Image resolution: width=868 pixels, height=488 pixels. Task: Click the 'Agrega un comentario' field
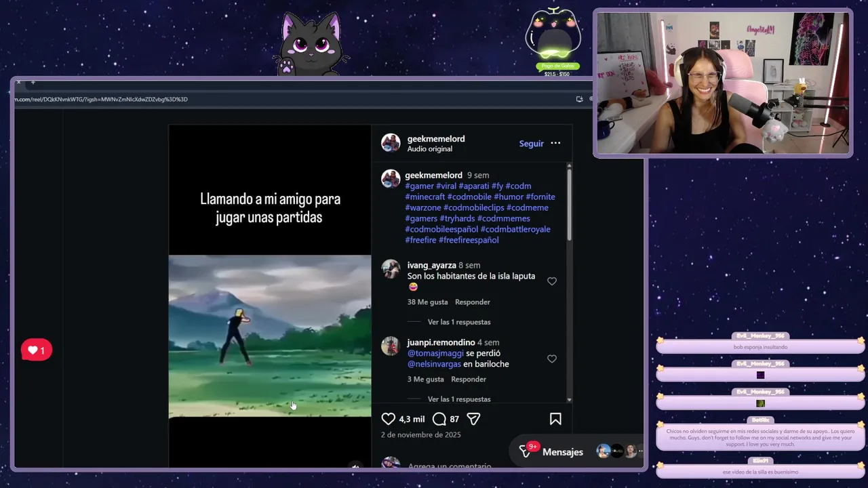[x=450, y=466]
